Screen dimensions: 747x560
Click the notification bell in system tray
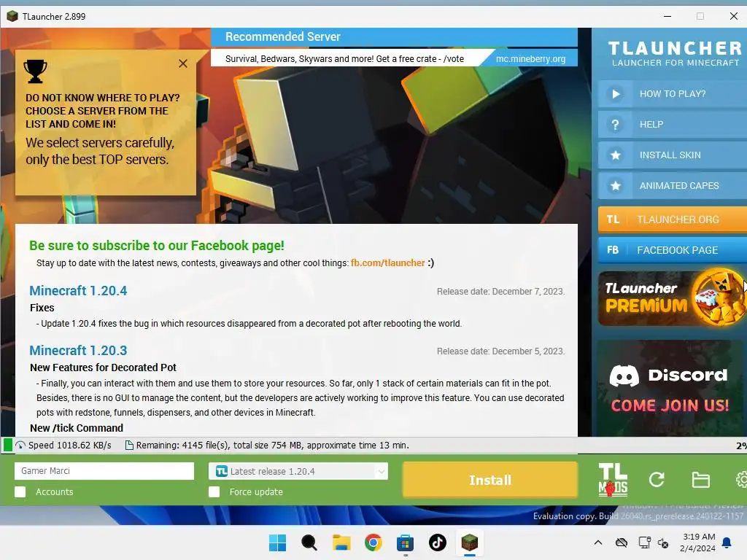pos(727,542)
